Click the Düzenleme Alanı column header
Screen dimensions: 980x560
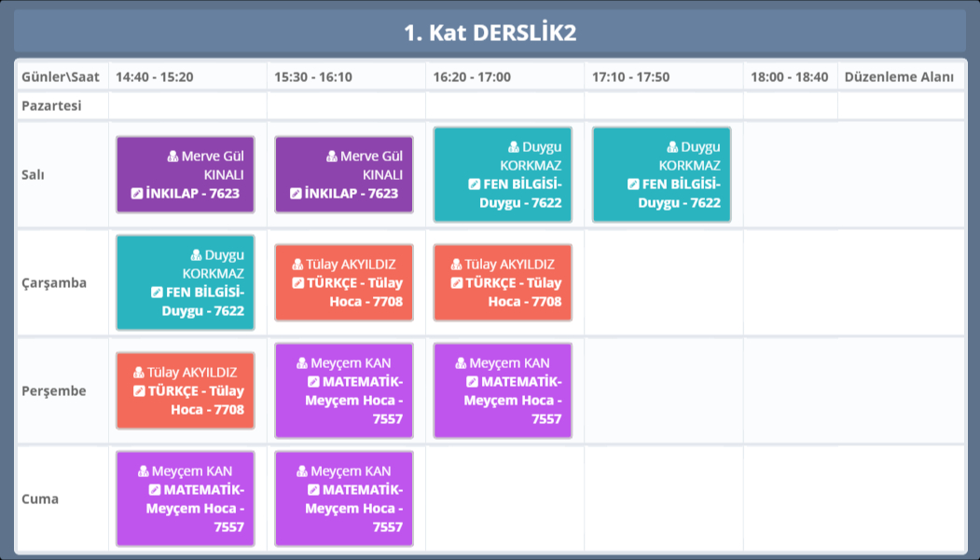point(899,76)
